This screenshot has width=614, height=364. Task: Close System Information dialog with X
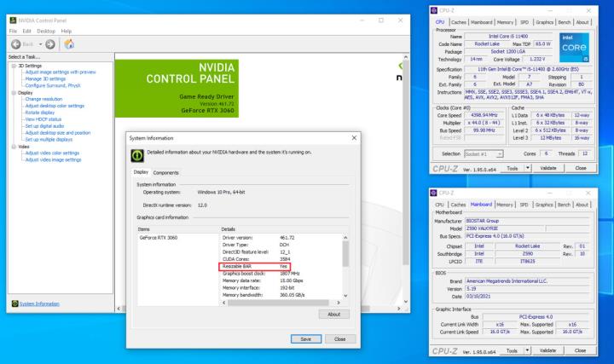coord(354,138)
